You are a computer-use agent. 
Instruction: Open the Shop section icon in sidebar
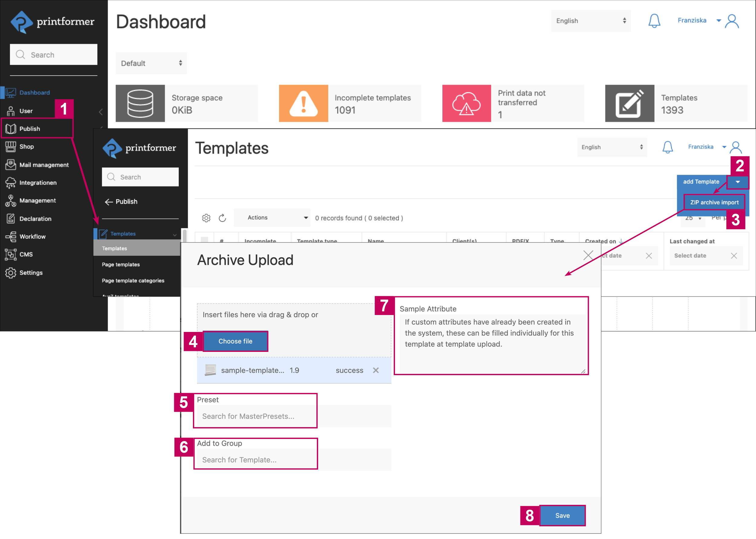coord(11,146)
